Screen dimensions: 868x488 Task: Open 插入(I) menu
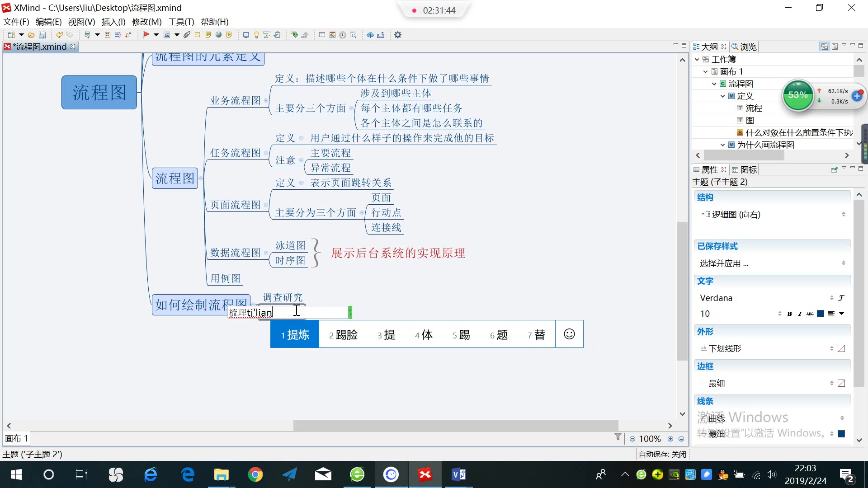[113, 22]
